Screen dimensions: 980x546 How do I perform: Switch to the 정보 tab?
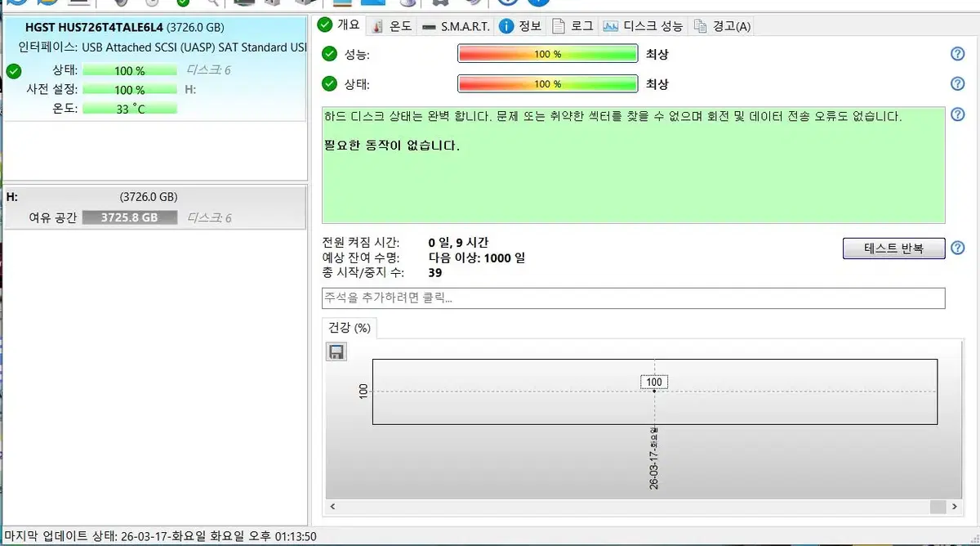click(x=521, y=25)
